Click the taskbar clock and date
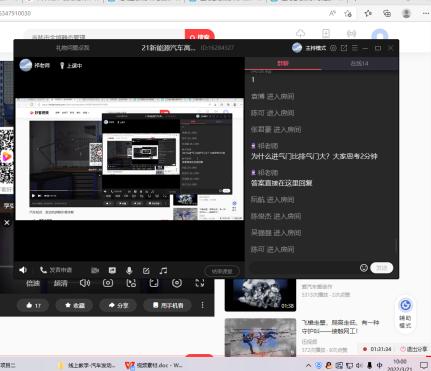The height and width of the screenshot is (371, 431). [400, 365]
